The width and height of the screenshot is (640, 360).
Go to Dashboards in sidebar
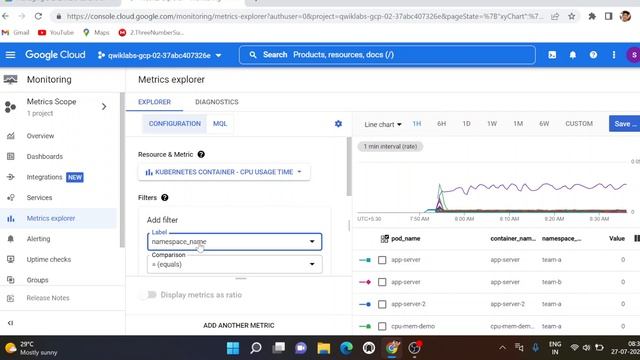(x=44, y=156)
